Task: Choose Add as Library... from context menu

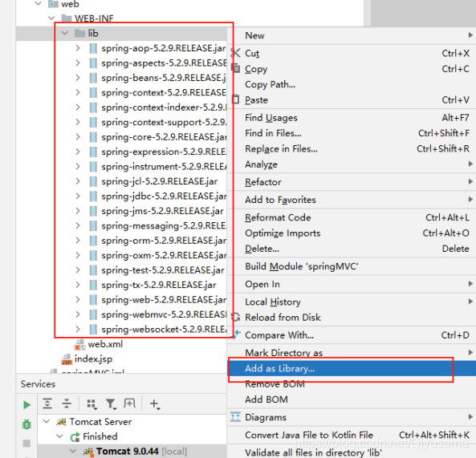Action: click(x=352, y=368)
